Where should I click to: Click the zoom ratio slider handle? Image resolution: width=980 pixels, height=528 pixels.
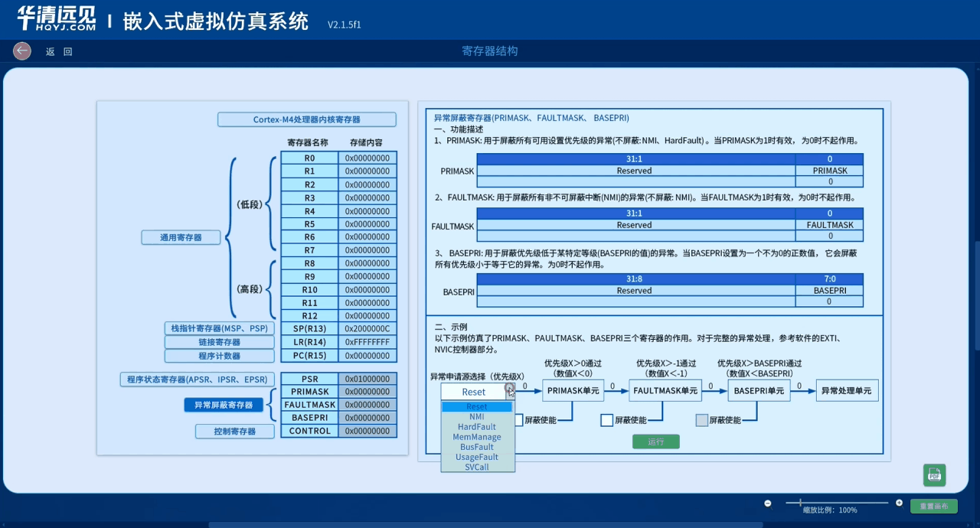click(x=801, y=503)
